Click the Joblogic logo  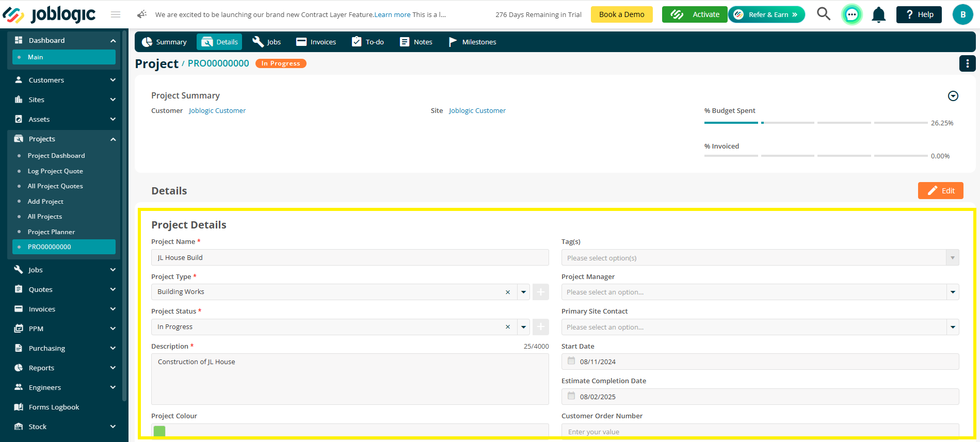(49, 14)
